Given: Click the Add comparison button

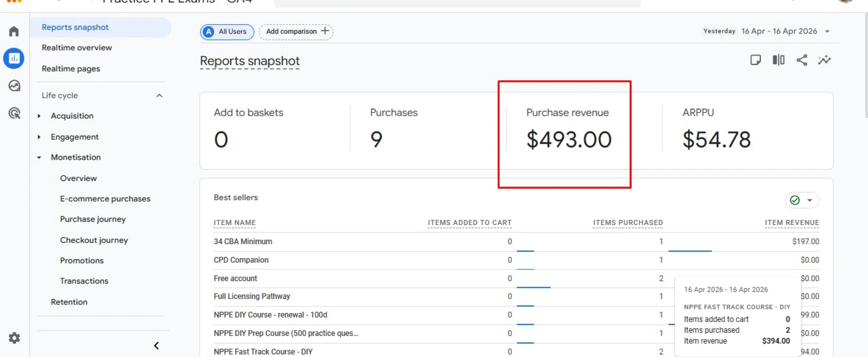Looking at the screenshot, I should 296,32.
